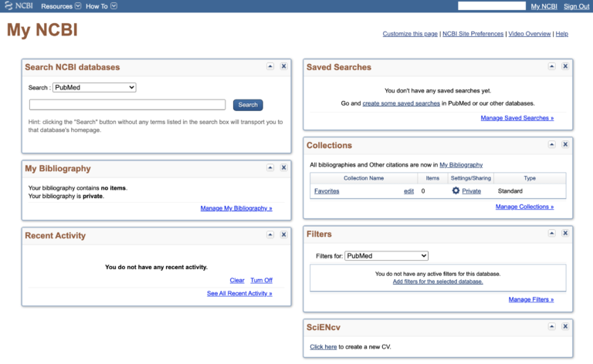Open Manage Filters
This screenshot has height=364, width=593.
[x=531, y=299]
